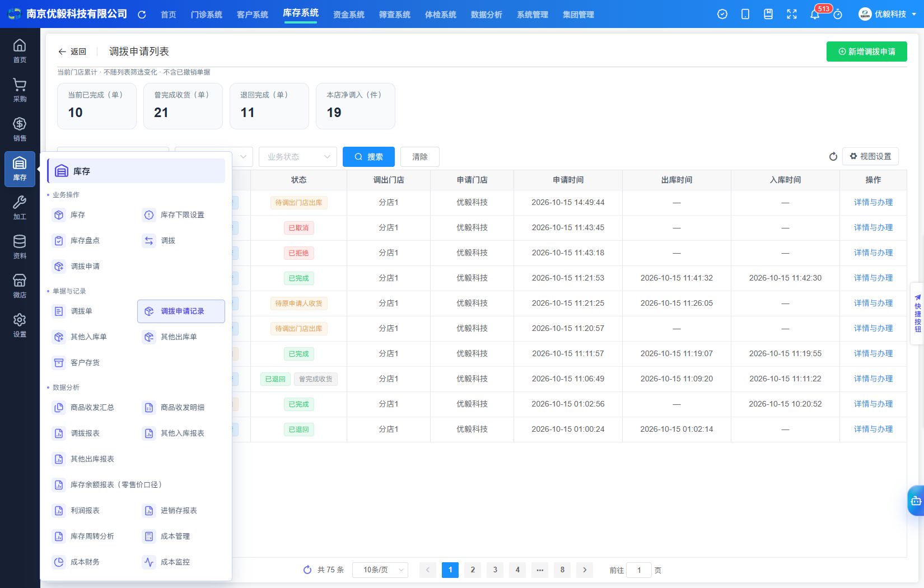Viewport: 924px width, 588px height.
Task: Open 商品收发明细 report
Action: 181,408
